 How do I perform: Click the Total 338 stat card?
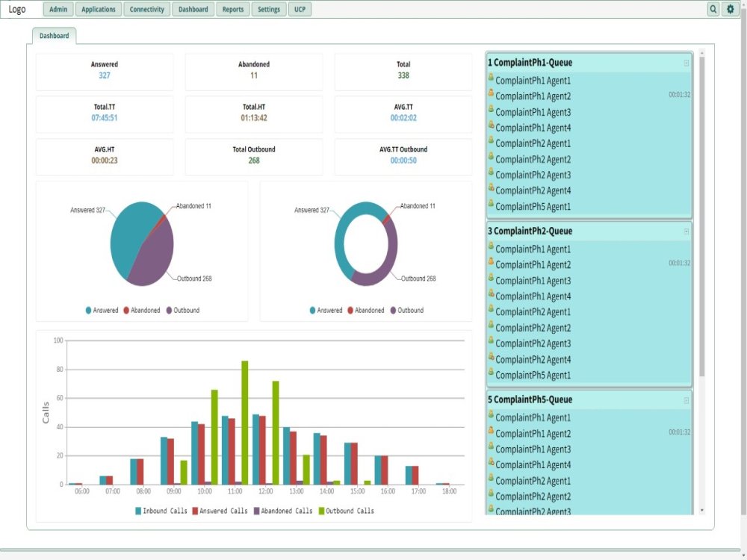pyautogui.click(x=403, y=72)
